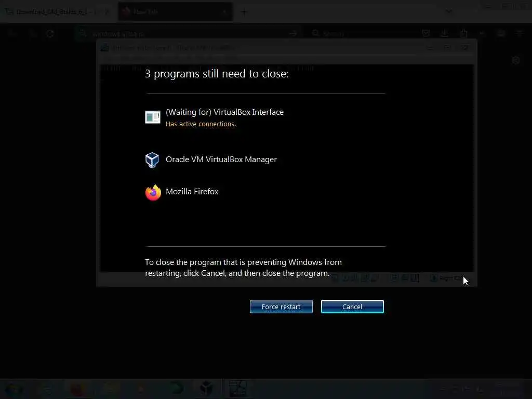Select the VirtualBox Interface window icon
The width and height of the screenshot is (532, 399).
pos(153,117)
